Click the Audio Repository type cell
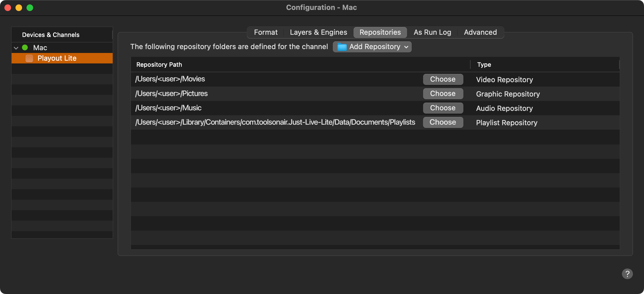Image resolution: width=644 pixels, height=294 pixels. coord(504,108)
